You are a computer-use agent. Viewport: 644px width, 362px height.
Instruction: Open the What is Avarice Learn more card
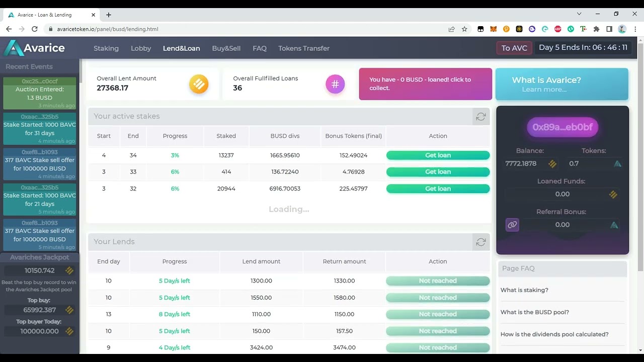(562, 84)
